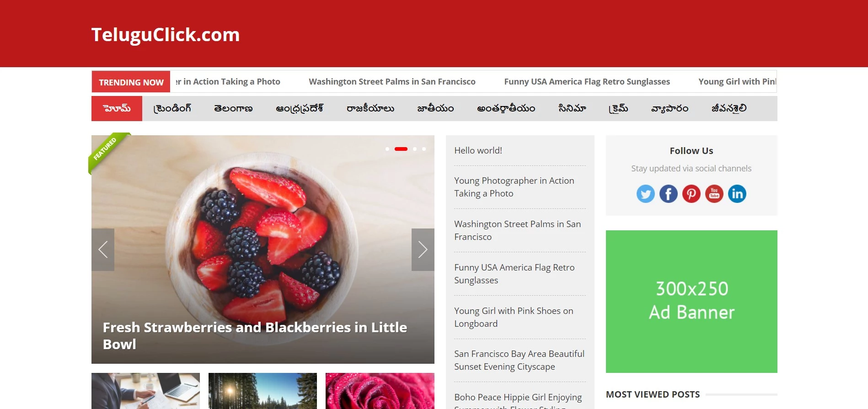Click the green Featured ribbon badge

point(108,152)
